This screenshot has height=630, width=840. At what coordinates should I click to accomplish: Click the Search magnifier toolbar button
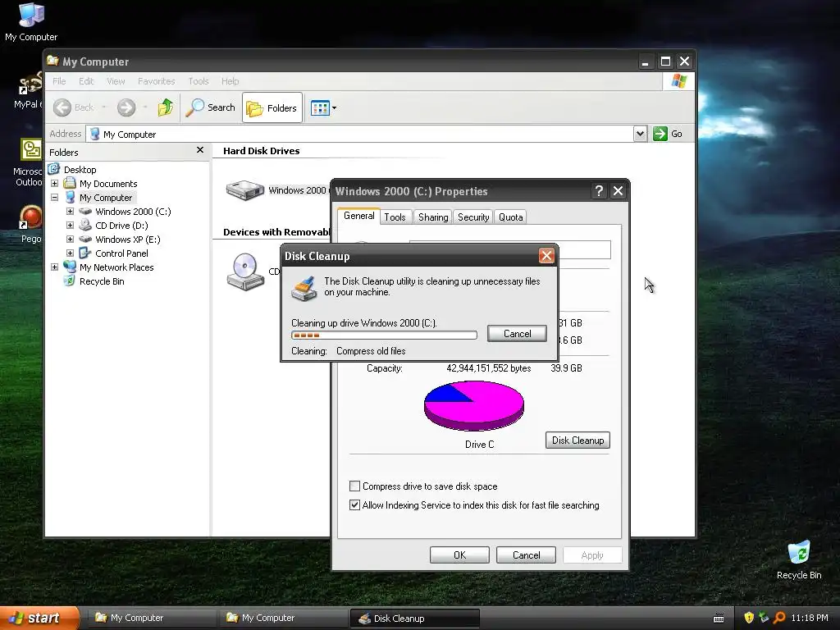point(211,107)
